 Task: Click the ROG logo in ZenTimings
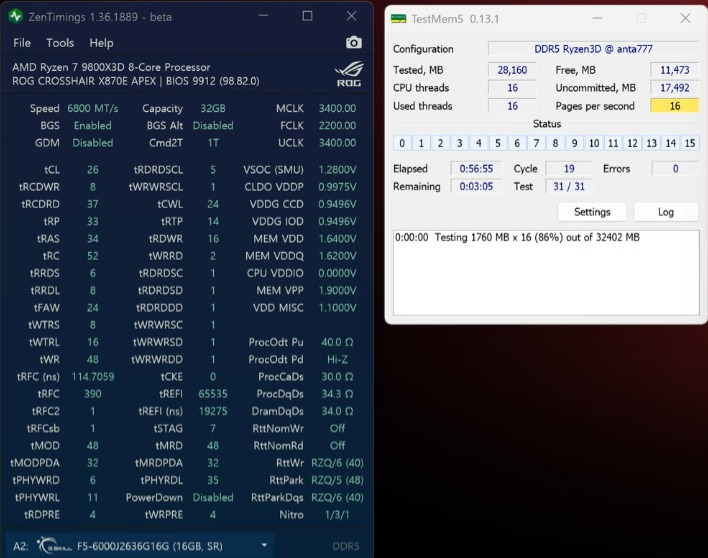click(x=349, y=74)
